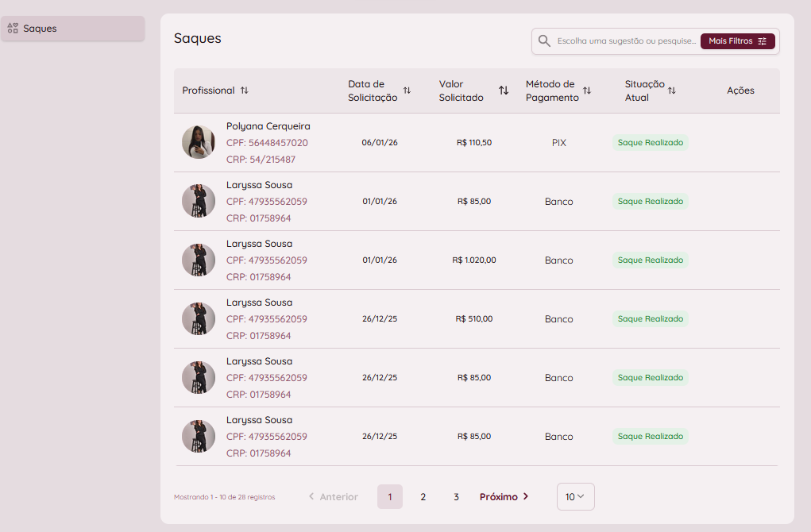The height and width of the screenshot is (532, 811).
Task: Open the Mais Filtros panel
Action: tap(737, 41)
